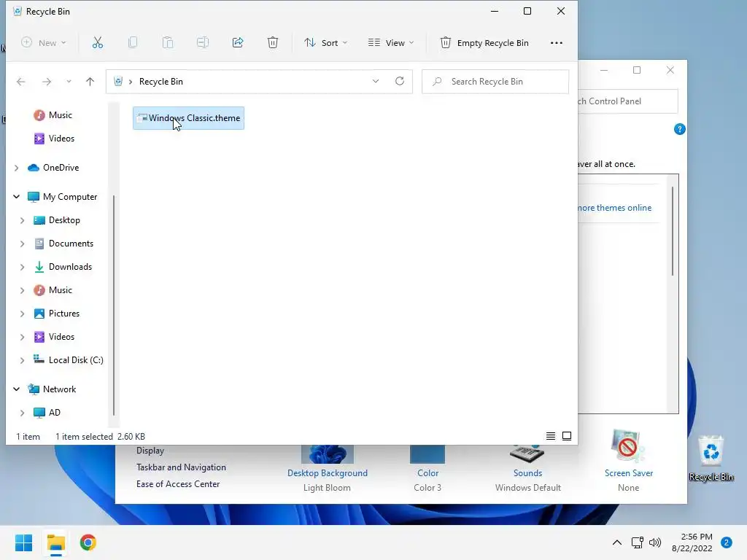Open recent locations dropdown arrow
Image resolution: width=747 pixels, height=560 pixels.
(x=69, y=82)
